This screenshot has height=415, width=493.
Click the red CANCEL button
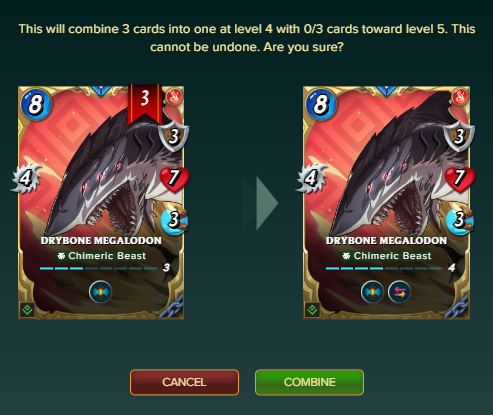click(184, 382)
